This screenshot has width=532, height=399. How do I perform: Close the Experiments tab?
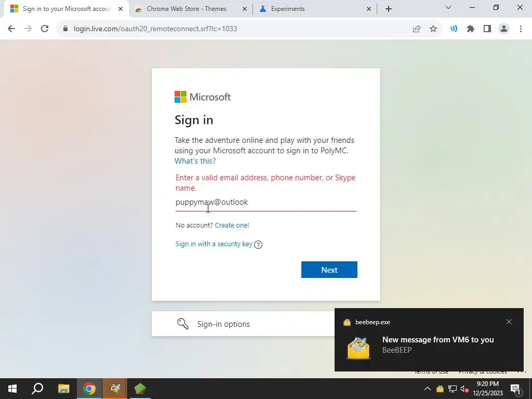click(x=369, y=9)
